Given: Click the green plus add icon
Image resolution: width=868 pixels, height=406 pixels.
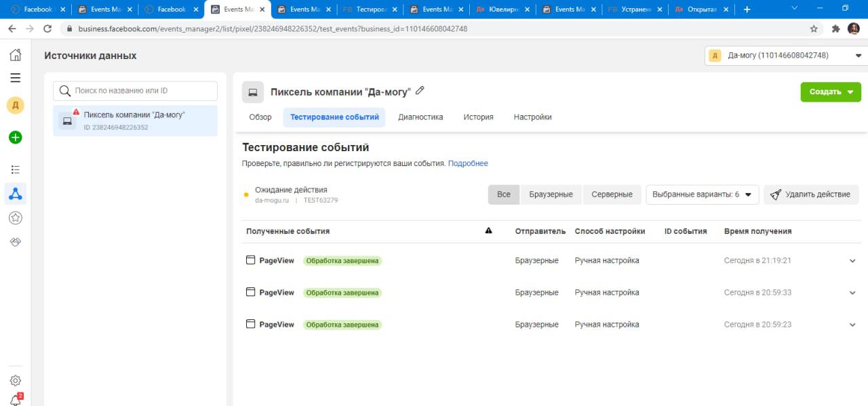Looking at the screenshot, I should click(15, 137).
